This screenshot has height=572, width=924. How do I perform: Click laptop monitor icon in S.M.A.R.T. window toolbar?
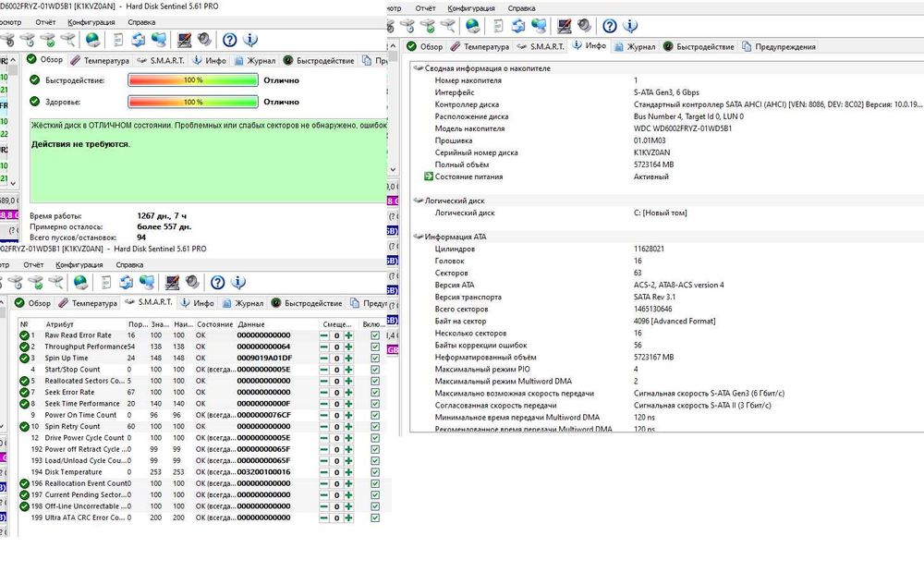click(172, 282)
